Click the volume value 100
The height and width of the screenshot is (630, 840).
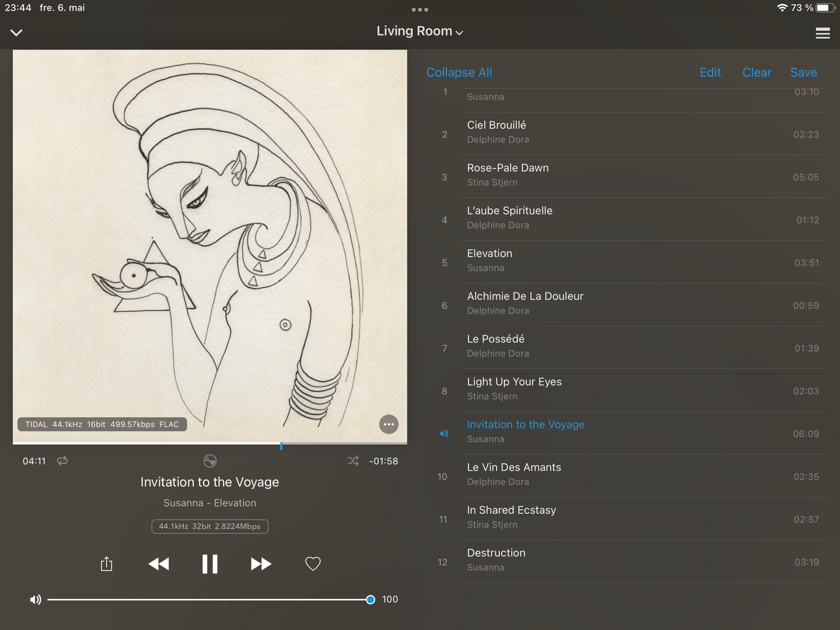click(390, 599)
